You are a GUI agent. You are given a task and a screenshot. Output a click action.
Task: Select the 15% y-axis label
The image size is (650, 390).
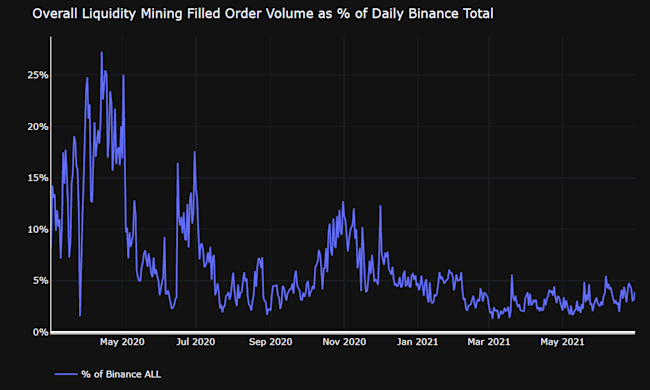coord(38,178)
